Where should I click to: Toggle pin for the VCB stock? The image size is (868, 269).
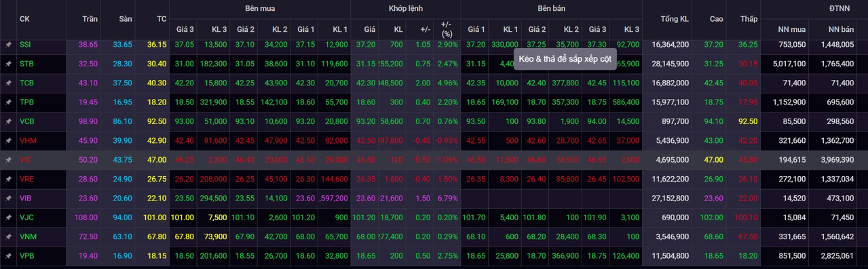(8, 121)
